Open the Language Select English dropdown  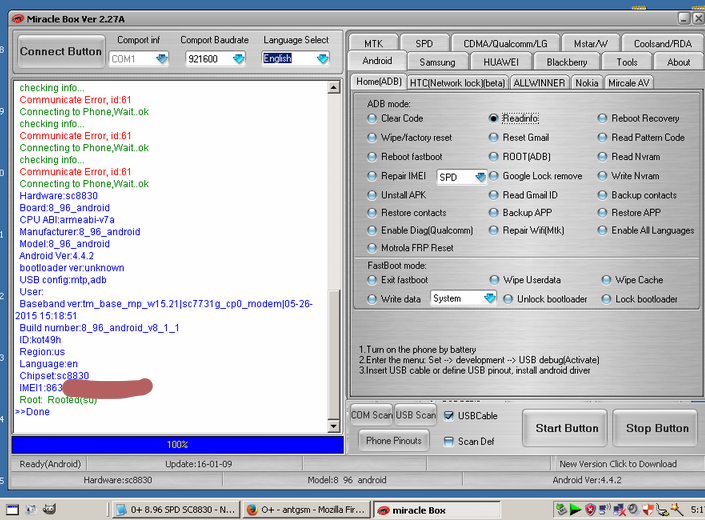pyautogui.click(x=322, y=59)
